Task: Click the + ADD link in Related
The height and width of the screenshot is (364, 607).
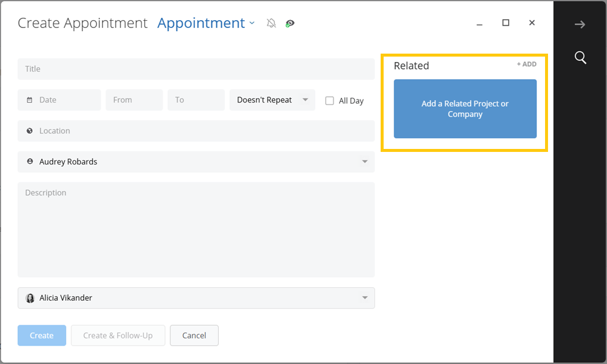Action: click(x=527, y=64)
